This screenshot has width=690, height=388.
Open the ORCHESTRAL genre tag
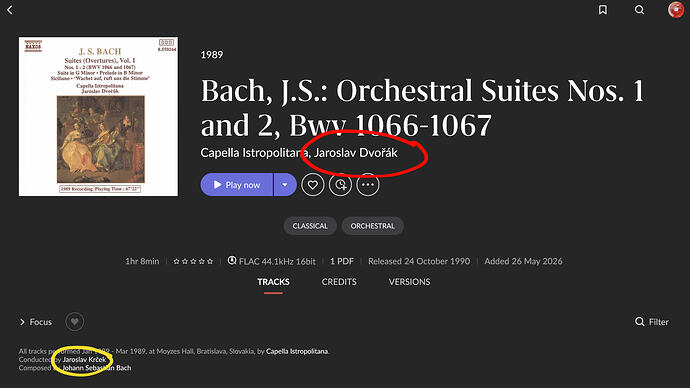(372, 226)
